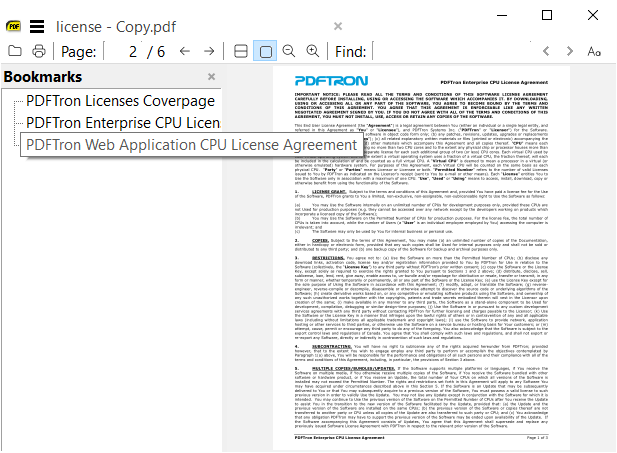This screenshot has width=617, height=453.
Task: Go to the previous page arrow
Action: pos(185,51)
